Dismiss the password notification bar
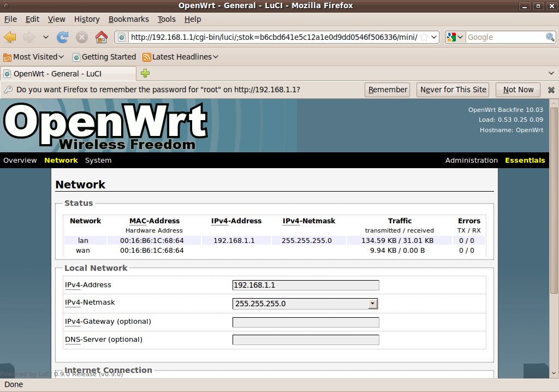559x392 pixels. [551, 90]
